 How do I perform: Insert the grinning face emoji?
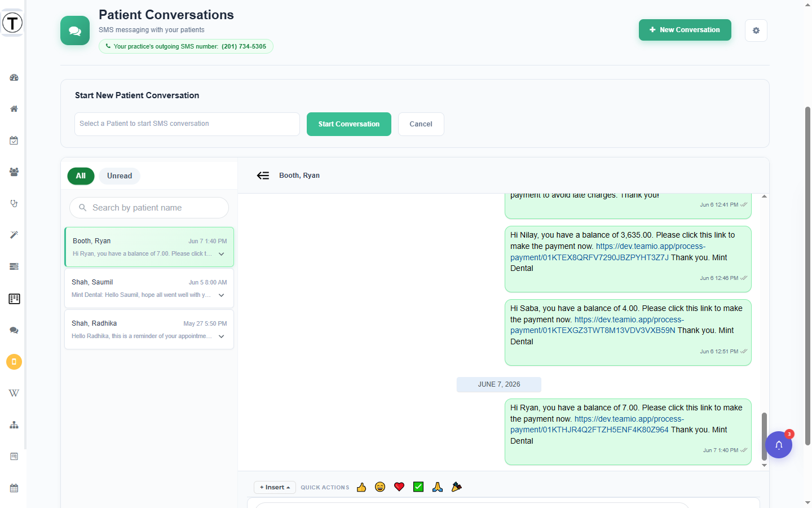(x=380, y=487)
